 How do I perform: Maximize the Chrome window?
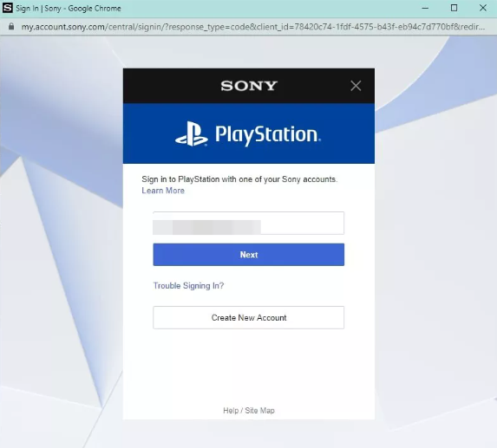coord(454,8)
